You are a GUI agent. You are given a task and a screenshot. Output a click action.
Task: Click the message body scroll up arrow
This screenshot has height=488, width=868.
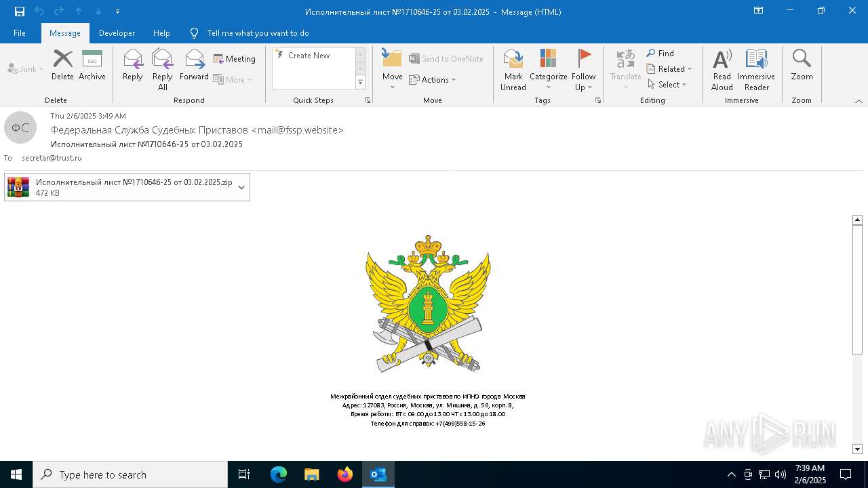(857, 220)
